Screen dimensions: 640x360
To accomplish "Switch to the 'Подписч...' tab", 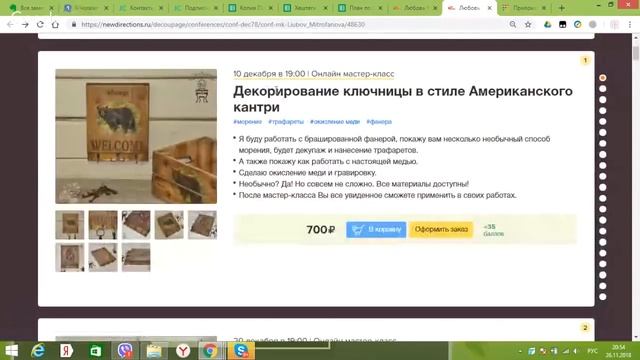I will click(x=196, y=8).
